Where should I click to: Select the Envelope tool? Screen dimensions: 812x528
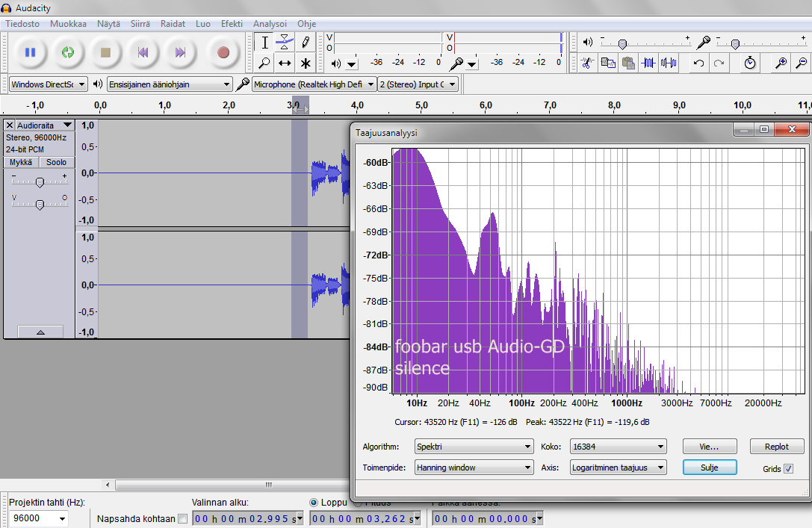tap(285, 43)
